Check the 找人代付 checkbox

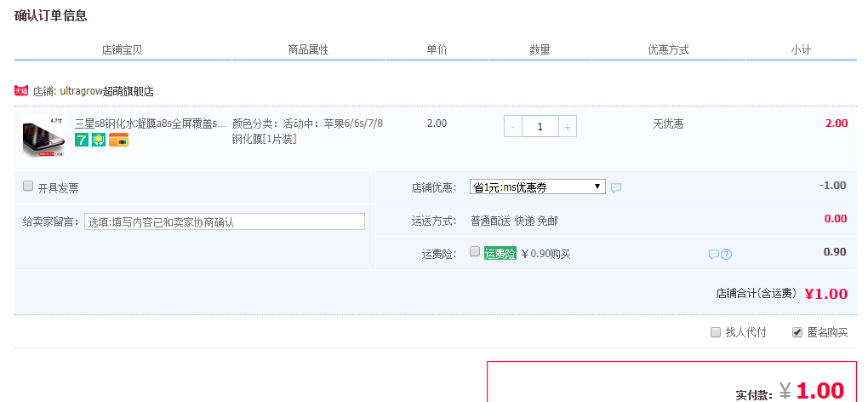716,332
